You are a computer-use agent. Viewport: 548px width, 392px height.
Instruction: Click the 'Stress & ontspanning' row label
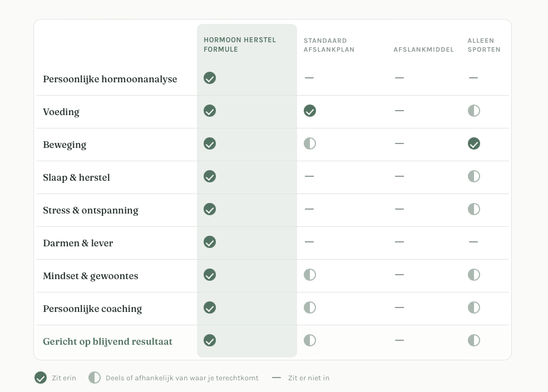[x=91, y=210]
